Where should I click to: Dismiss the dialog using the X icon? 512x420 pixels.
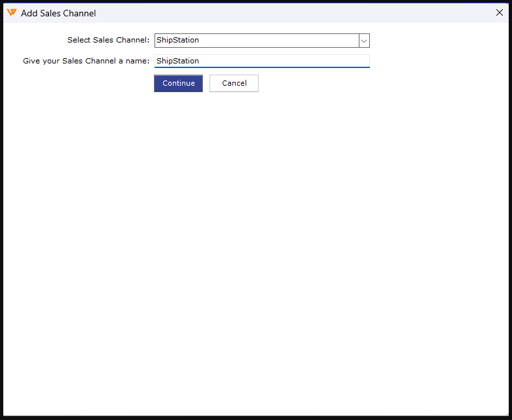[500, 12]
